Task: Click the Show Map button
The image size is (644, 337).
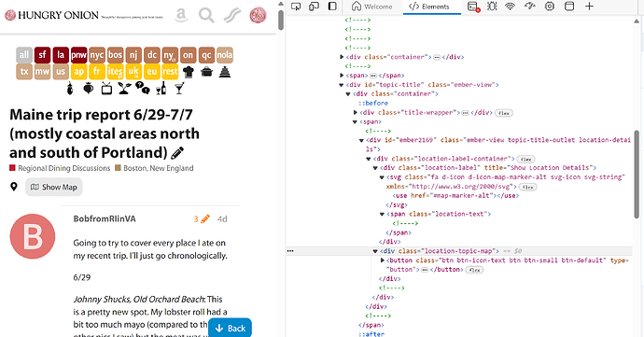Action: pyautogui.click(x=54, y=187)
